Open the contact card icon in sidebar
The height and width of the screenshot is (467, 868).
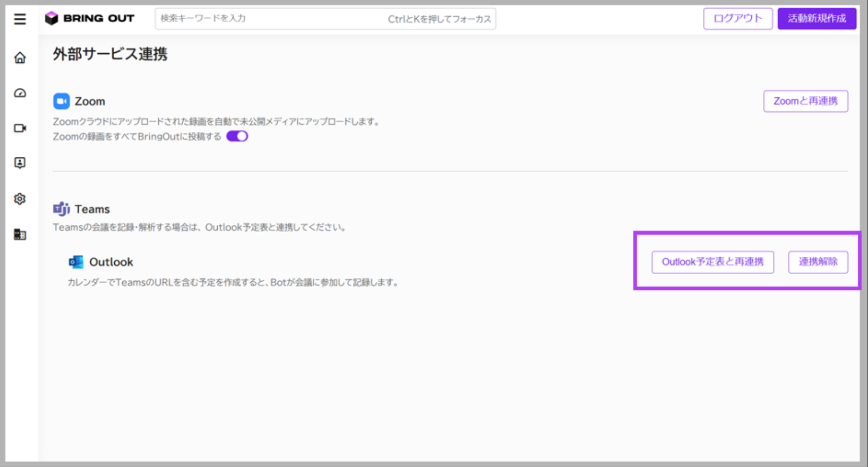(x=20, y=163)
